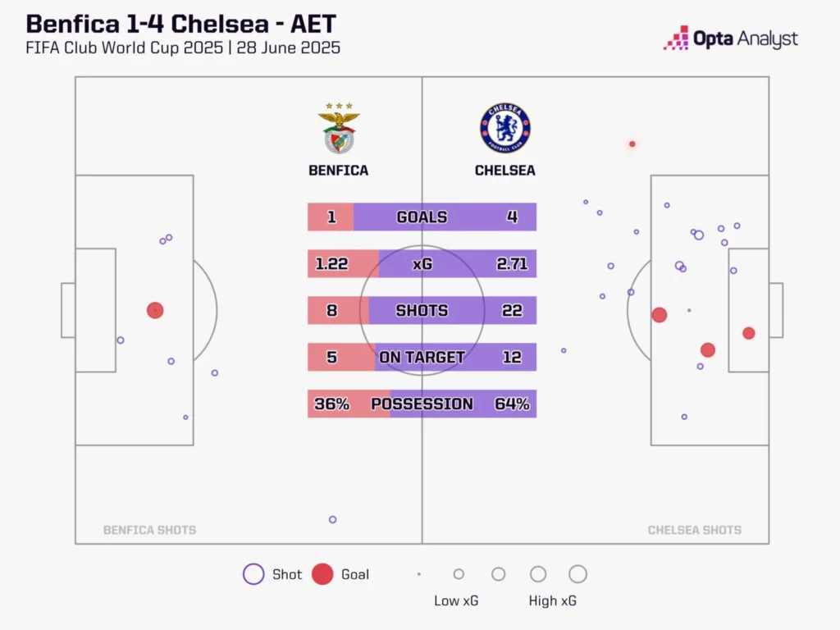The width and height of the screenshot is (840, 630).
Task: Click the GOALS label in stats
Action: 422,217
